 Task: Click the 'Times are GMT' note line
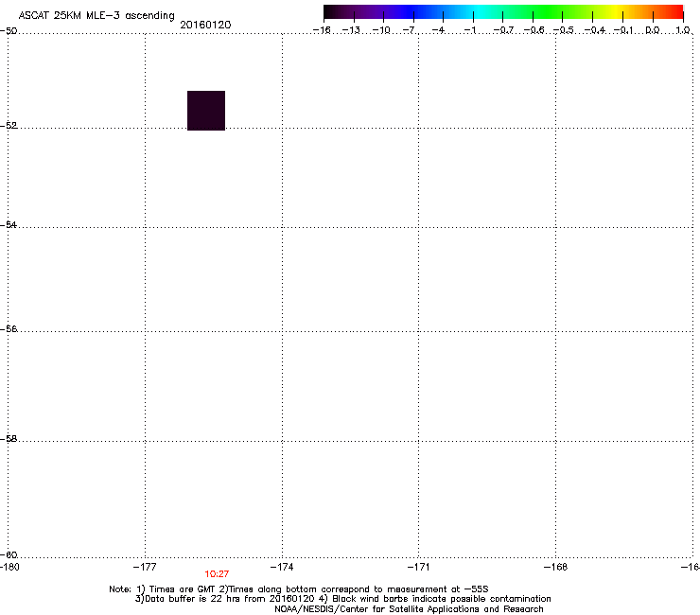[299, 589]
